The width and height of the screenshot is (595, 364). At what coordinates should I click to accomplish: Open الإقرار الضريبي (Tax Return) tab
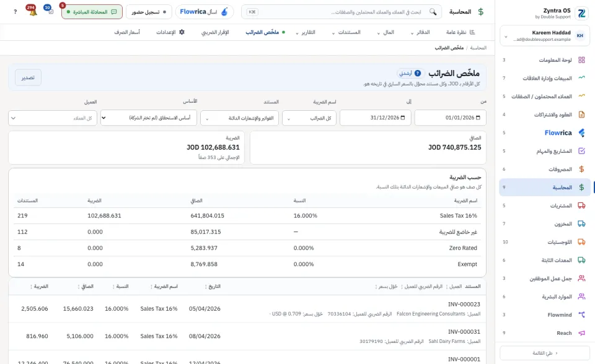[215, 32]
